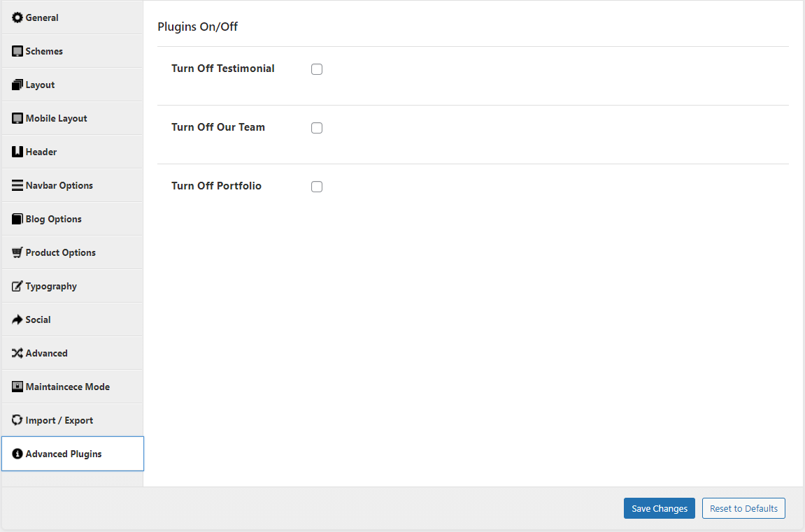Tick the Turn Off Portfolio checkbox
Screen dimensions: 805x532
tap(317, 187)
